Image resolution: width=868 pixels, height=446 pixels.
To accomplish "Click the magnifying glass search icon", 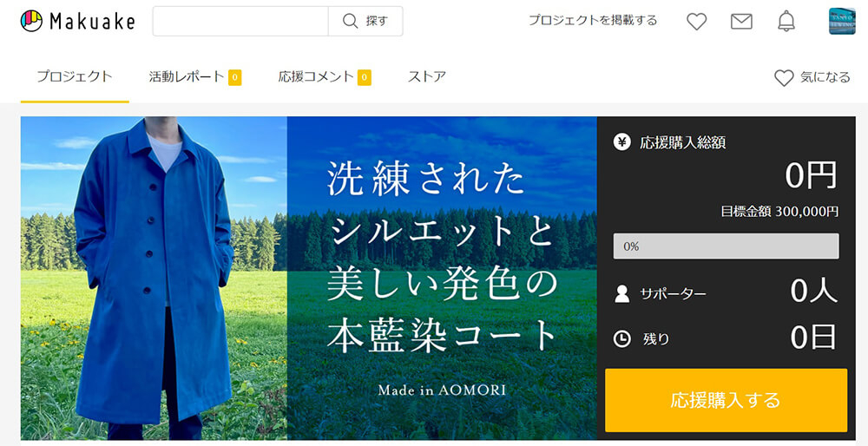I will click(x=351, y=21).
